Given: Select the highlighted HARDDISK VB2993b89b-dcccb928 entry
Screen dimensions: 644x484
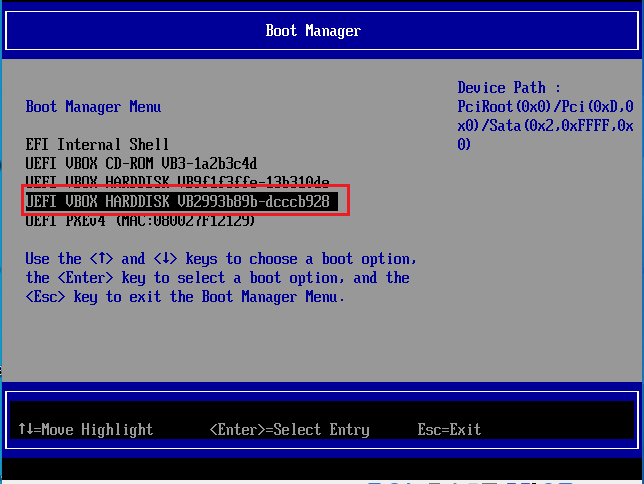Looking at the screenshot, I should coord(181,201).
